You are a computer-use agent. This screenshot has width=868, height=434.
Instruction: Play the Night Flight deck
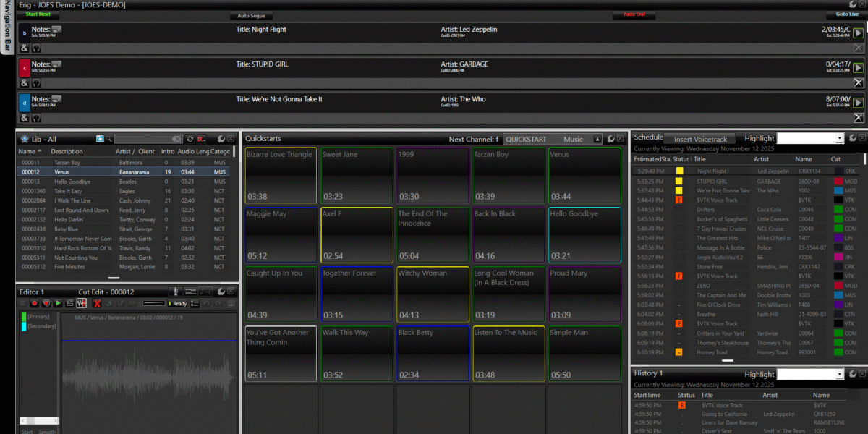pyautogui.click(x=859, y=33)
